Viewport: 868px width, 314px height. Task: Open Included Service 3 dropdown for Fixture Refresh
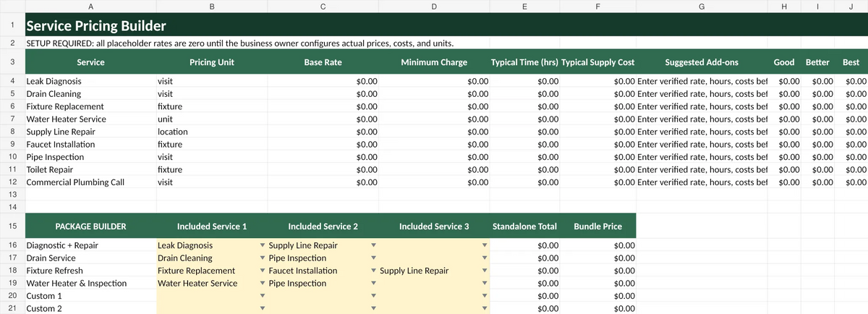coord(485,271)
